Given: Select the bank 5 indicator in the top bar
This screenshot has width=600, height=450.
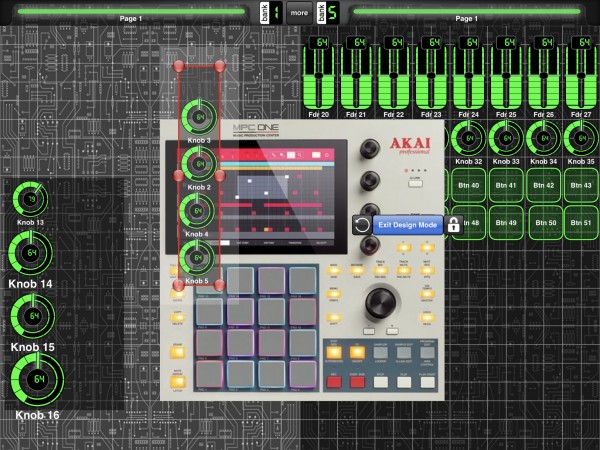Looking at the screenshot, I should pos(328,13).
